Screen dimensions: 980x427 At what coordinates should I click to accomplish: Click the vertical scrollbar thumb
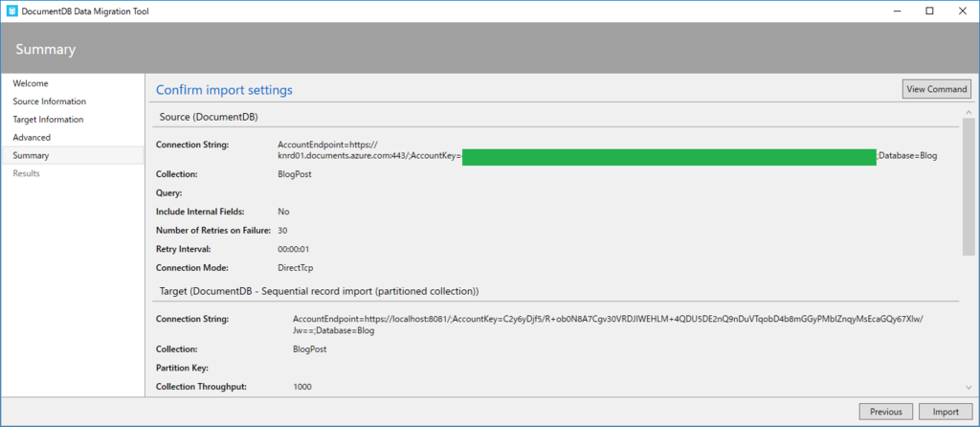969,187
